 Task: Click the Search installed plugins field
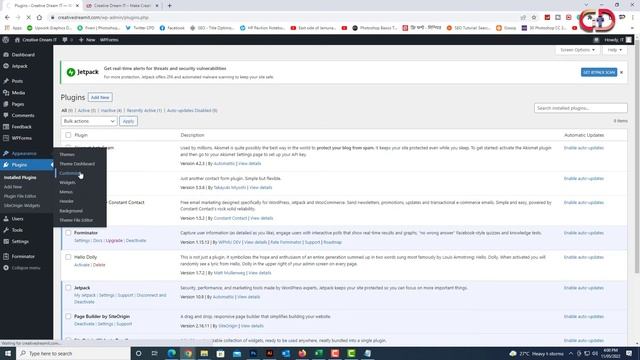coord(581,108)
